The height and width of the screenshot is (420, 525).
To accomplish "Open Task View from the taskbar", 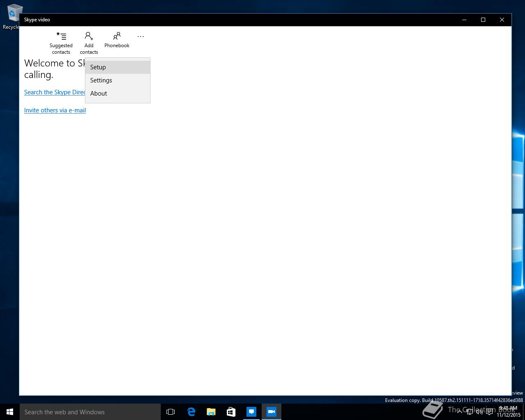I will click(x=171, y=412).
